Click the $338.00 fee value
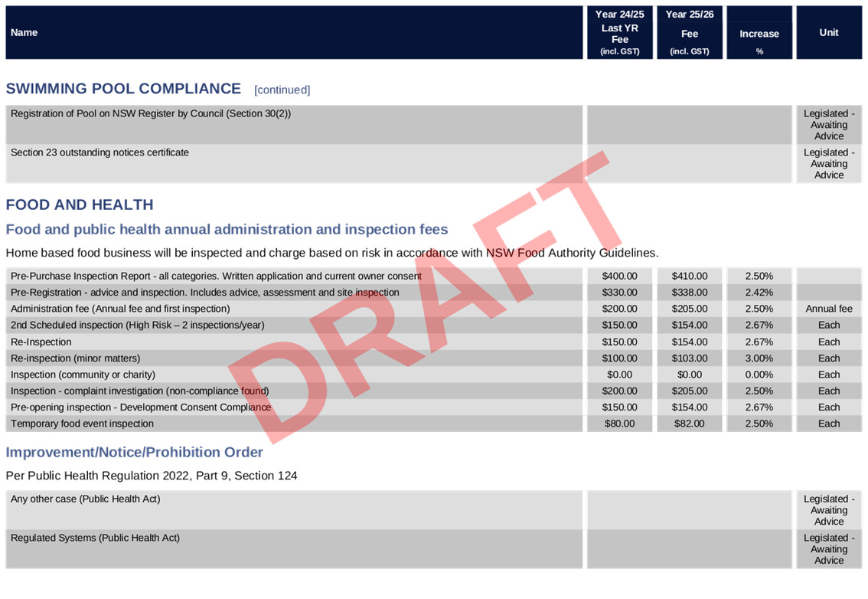 (689, 292)
